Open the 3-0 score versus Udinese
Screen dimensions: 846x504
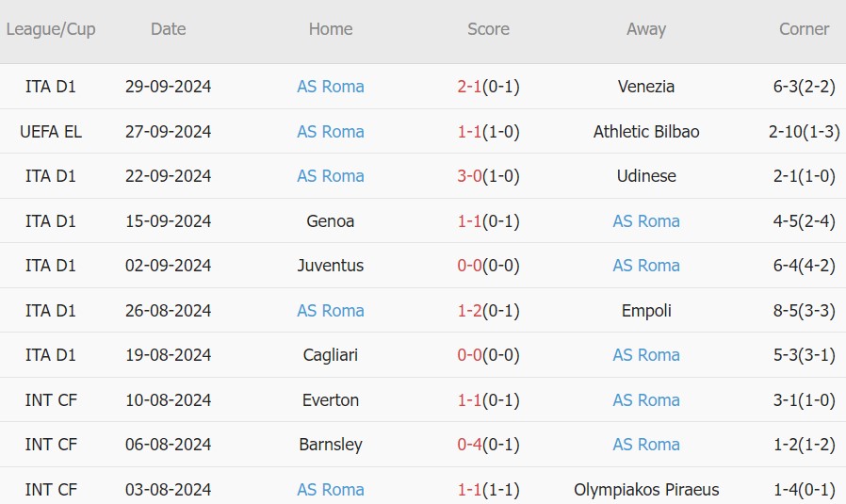click(x=470, y=176)
